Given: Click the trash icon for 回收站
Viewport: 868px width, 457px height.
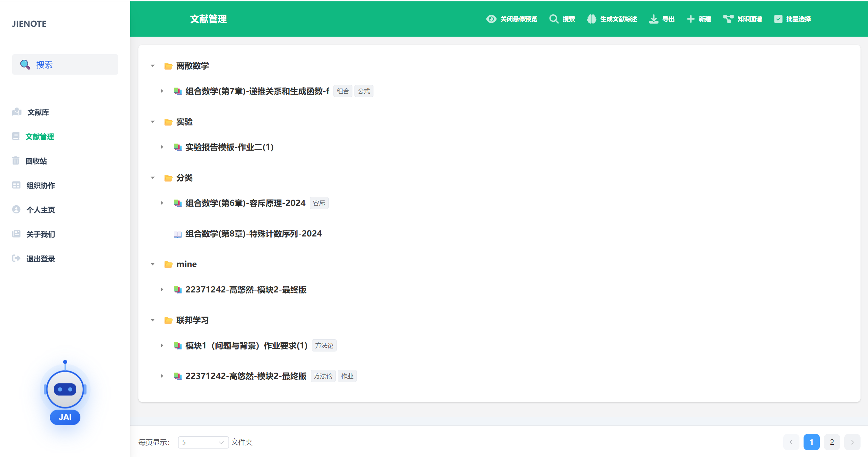Looking at the screenshot, I should click(16, 160).
